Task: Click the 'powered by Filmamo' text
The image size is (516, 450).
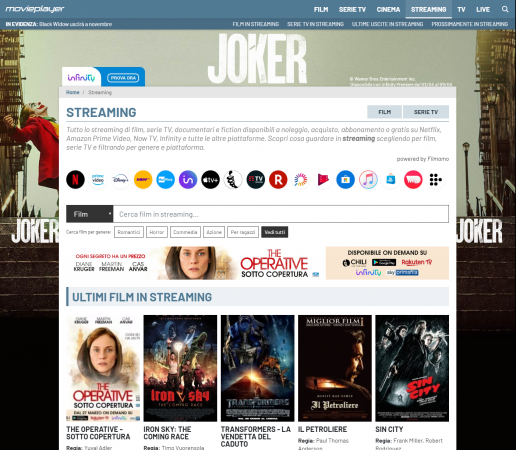Action: click(423, 159)
